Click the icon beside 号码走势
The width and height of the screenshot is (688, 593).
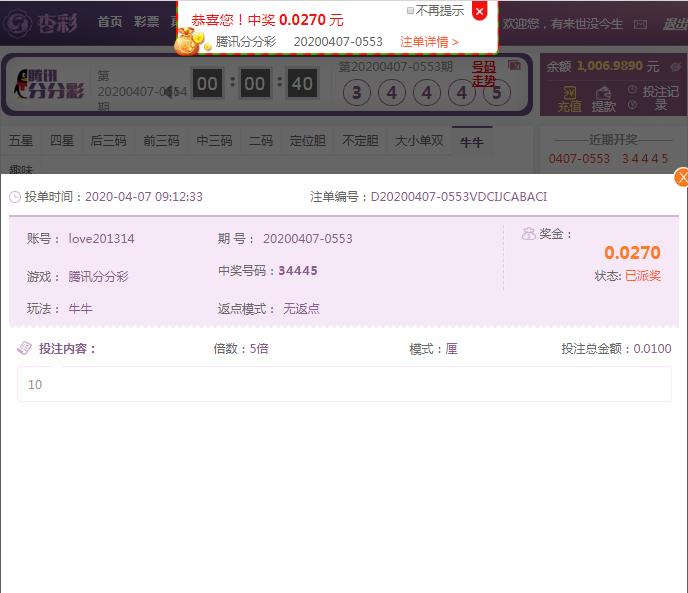click(x=514, y=66)
